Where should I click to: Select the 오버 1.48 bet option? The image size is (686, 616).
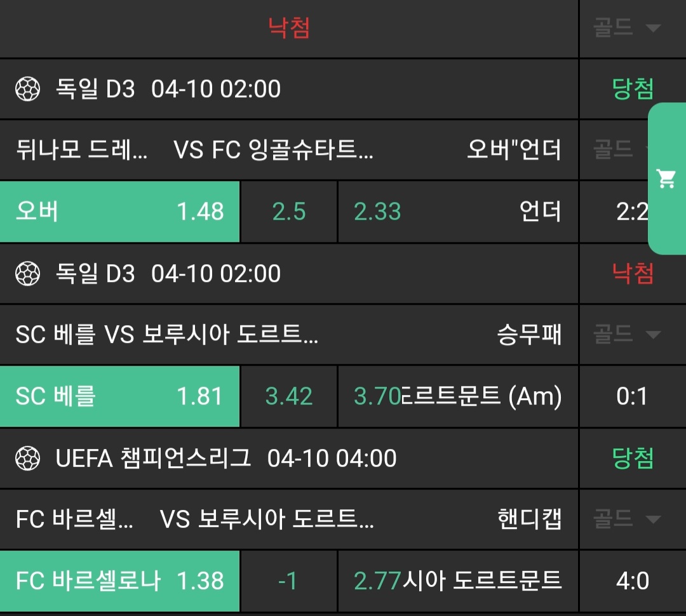(119, 211)
